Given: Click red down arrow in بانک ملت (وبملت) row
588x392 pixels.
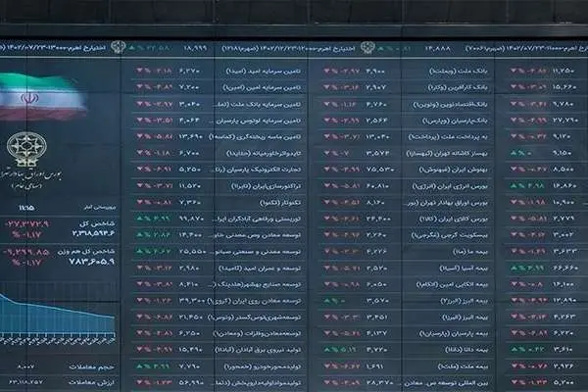Looking at the screenshot, I should pyautogui.click(x=326, y=71).
